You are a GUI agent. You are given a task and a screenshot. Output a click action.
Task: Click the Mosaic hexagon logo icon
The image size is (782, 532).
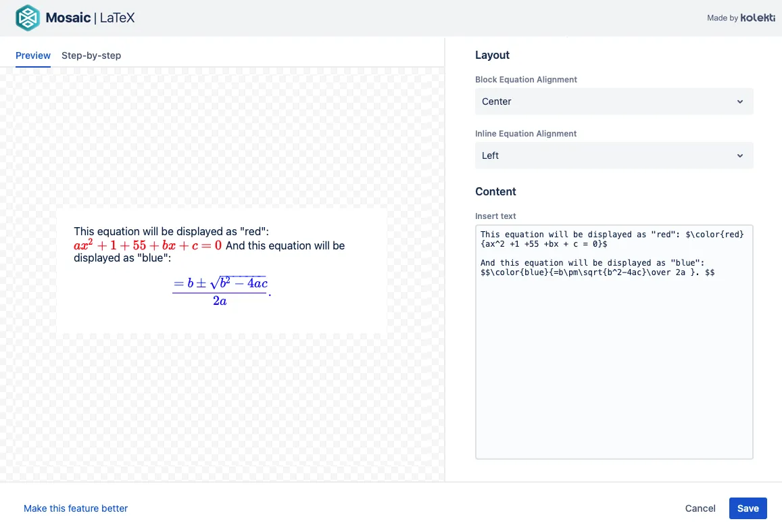coord(28,18)
